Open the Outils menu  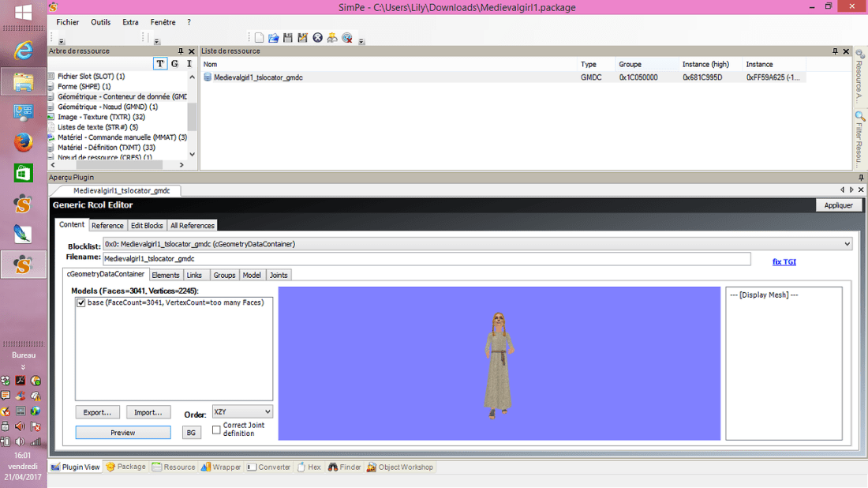pyautogui.click(x=100, y=22)
